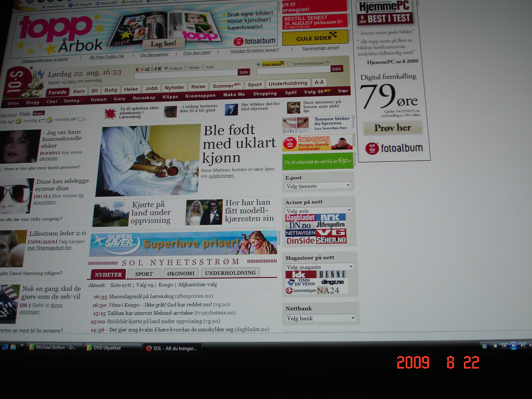Click the SOL logo in the header
Image resolution: width=532 pixels, height=399 pixels.
(16, 82)
